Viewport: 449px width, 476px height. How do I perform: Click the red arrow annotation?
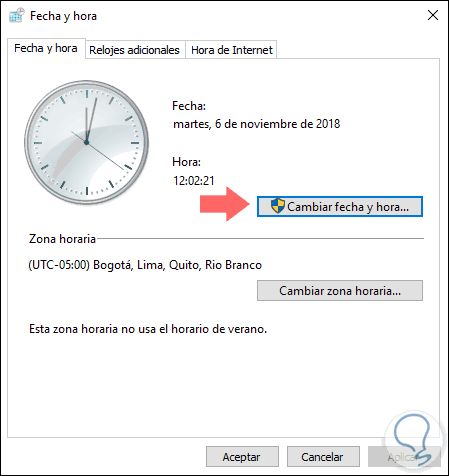point(225,204)
